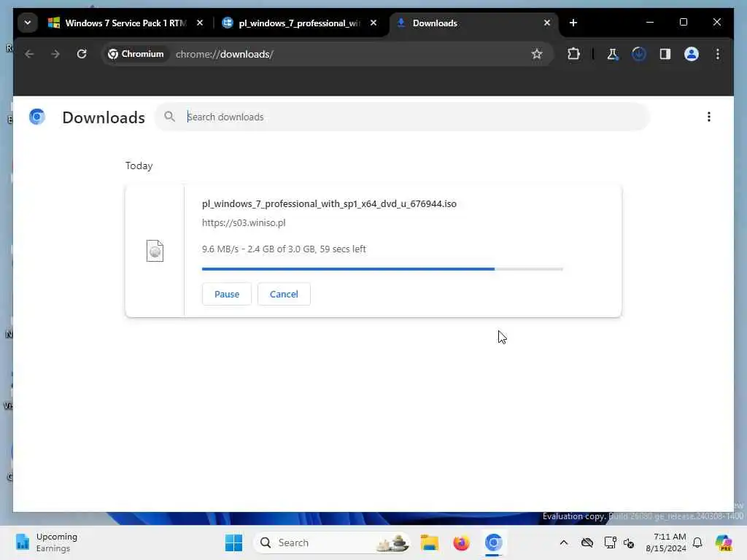Close the Windows 7 Service Pack 1 tab

point(200,23)
